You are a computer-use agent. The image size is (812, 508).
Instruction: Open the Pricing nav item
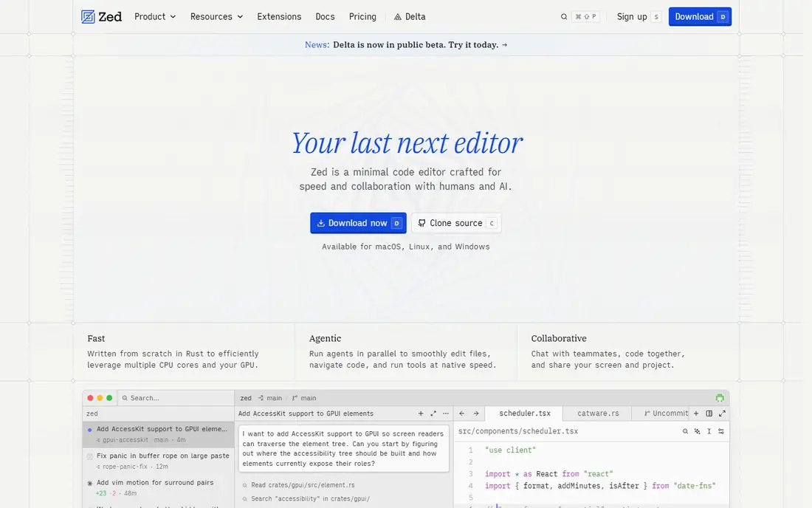coord(362,16)
